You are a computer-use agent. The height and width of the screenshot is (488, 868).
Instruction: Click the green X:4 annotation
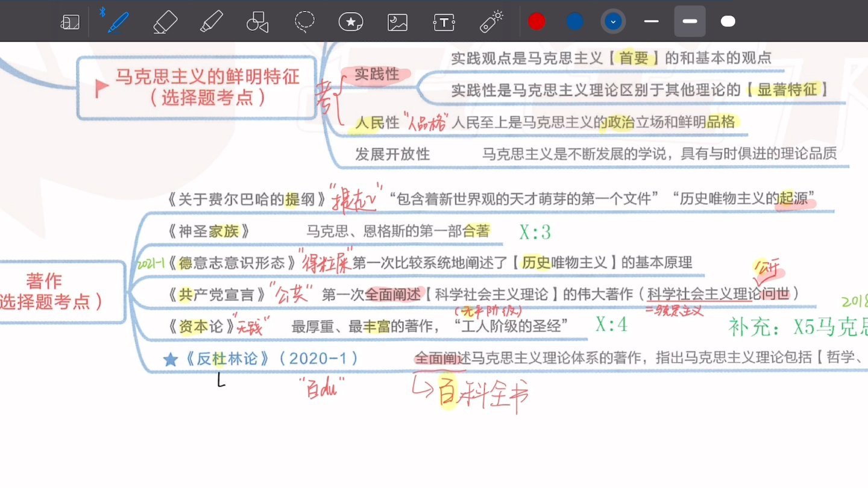click(x=612, y=325)
